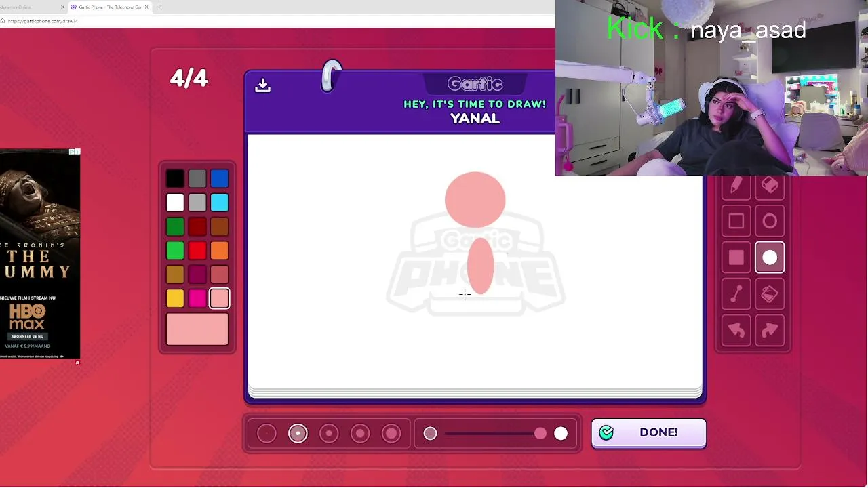Choose the bright green color swatch
This screenshot has width=868, height=488.
pyautogui.click(x=175, y=251)
